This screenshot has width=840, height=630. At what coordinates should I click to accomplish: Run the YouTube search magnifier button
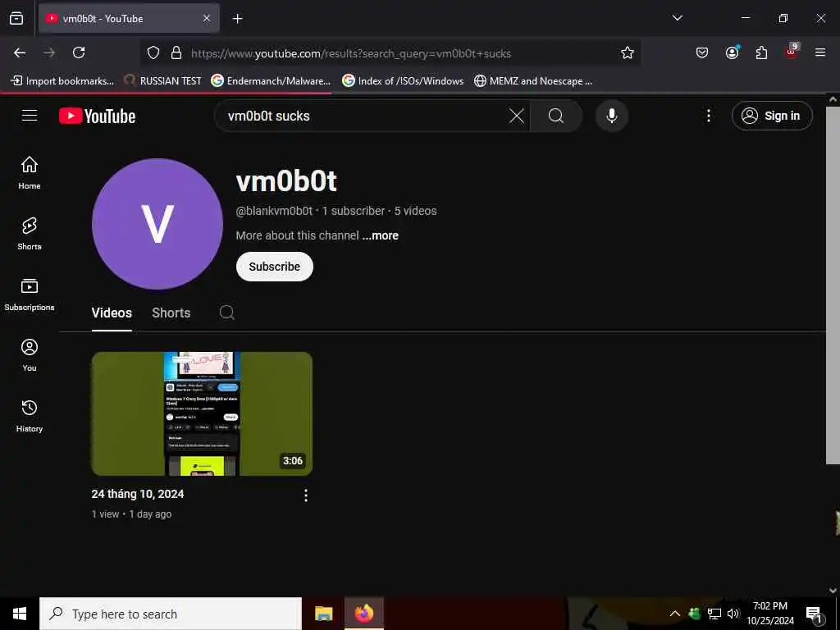tap(556, 116)
